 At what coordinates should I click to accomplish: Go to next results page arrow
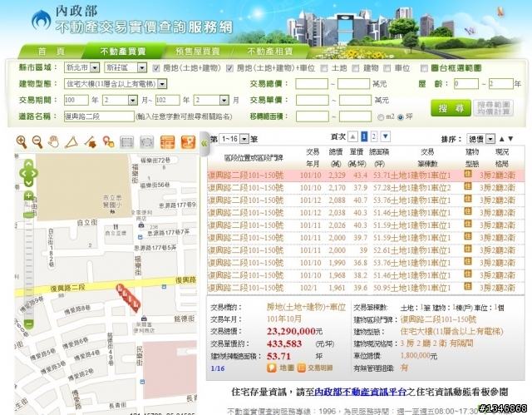386,136
